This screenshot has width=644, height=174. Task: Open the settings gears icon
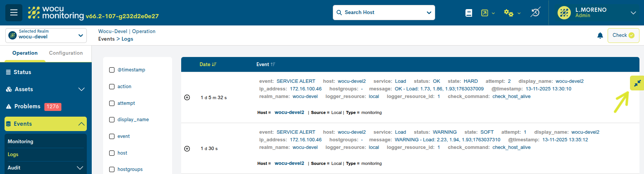pos(509,13)
